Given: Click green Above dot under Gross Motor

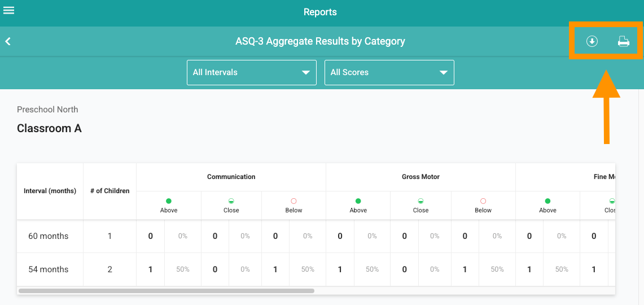Looking at the screenshot, I should pos(358,201).
